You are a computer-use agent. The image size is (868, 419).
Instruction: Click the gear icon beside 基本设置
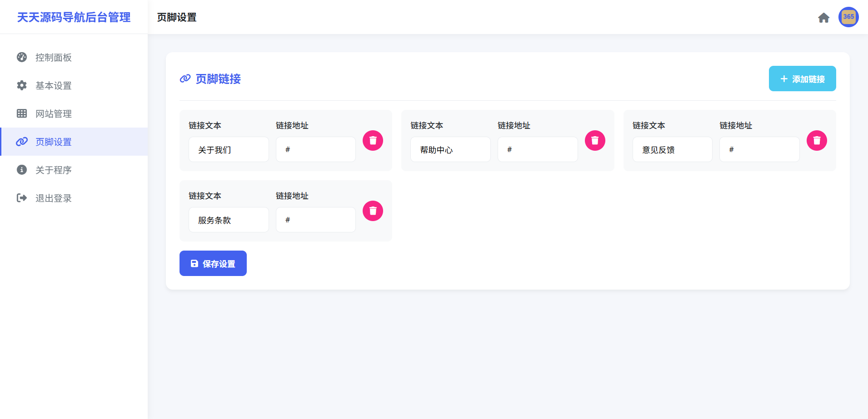tap(22, 85)
